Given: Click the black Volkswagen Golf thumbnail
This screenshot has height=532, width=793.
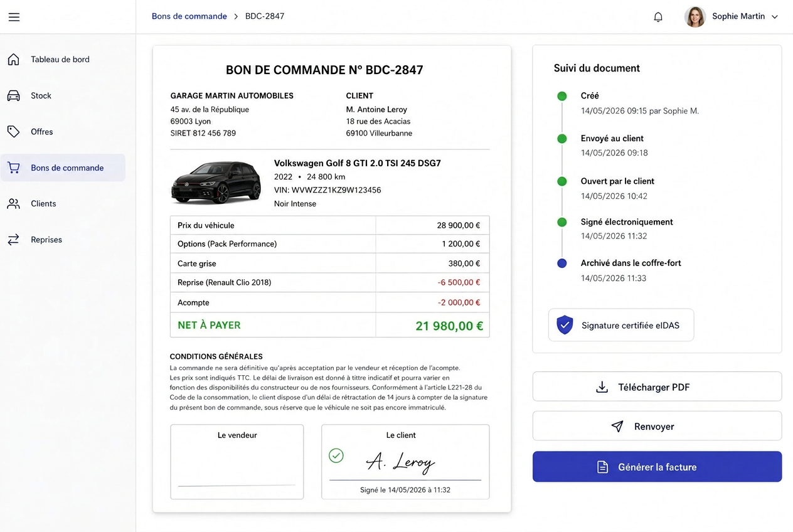Looking at the screenshot, I should tap(216, 183).
